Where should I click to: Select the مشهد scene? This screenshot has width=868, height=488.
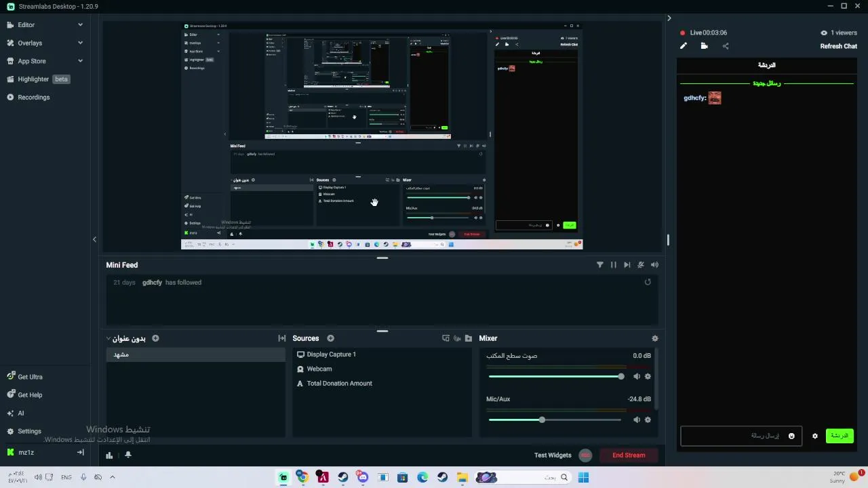pyautogui.click(x=195, y=354)
